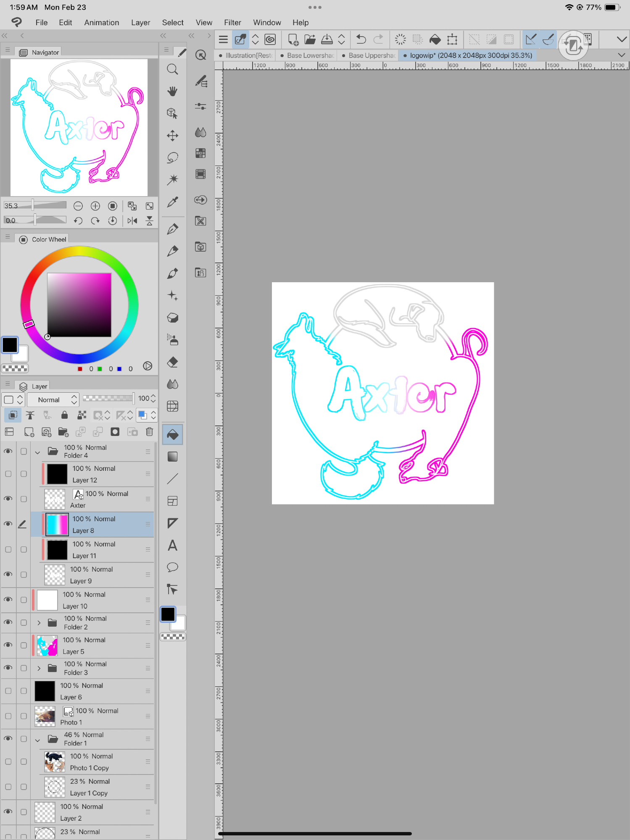Pick the Eyedropper tool

point(172,202)
